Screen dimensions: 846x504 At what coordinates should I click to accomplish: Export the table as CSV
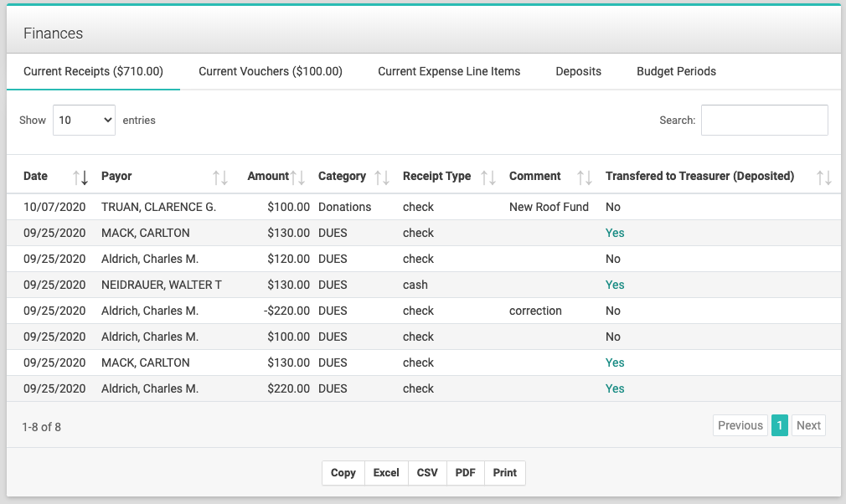point(427,473)
